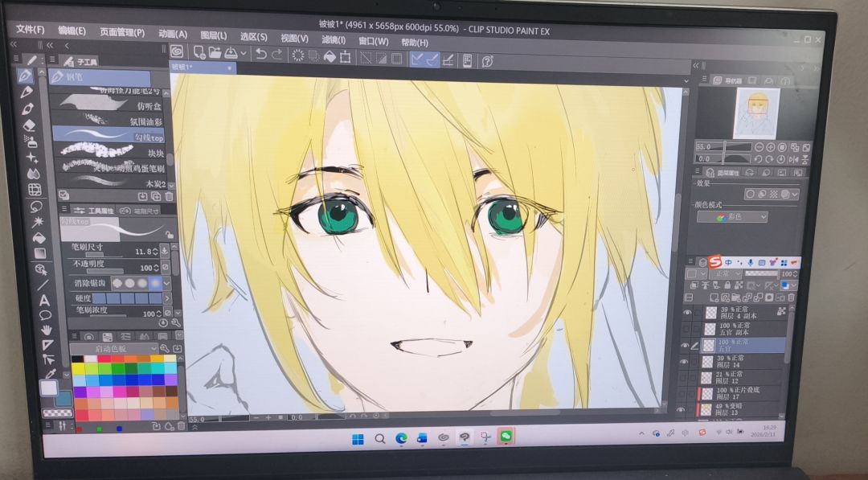The width and height of the screenshot is (868, 480).
Task: Select the straight Line figure tool
Action: click(x=43, y=285)
